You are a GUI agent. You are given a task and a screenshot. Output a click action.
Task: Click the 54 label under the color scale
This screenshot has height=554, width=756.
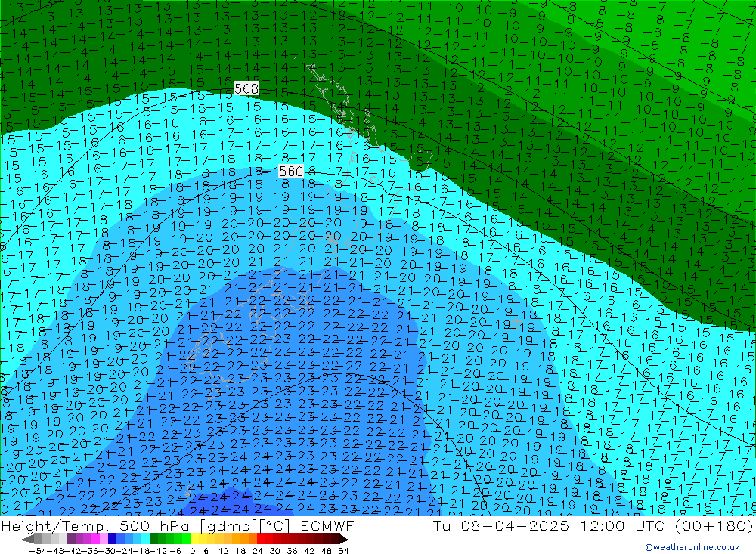click(343, 550)
